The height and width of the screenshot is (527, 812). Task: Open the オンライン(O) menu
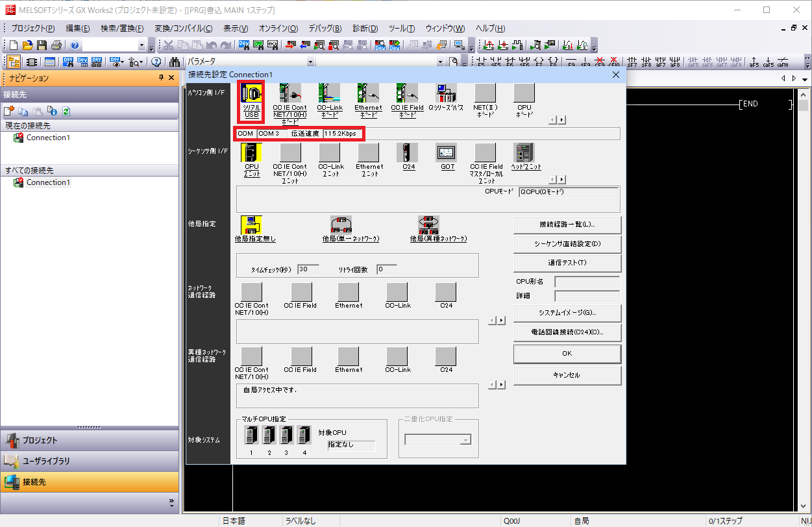point(278,29)
